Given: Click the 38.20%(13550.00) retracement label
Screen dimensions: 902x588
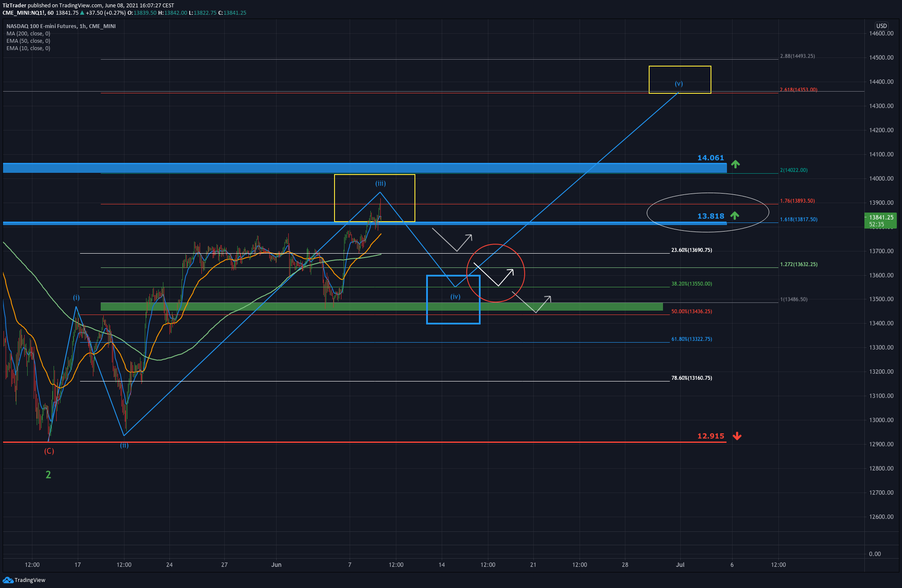Looking at the screenshot, I should coord(692,284).
